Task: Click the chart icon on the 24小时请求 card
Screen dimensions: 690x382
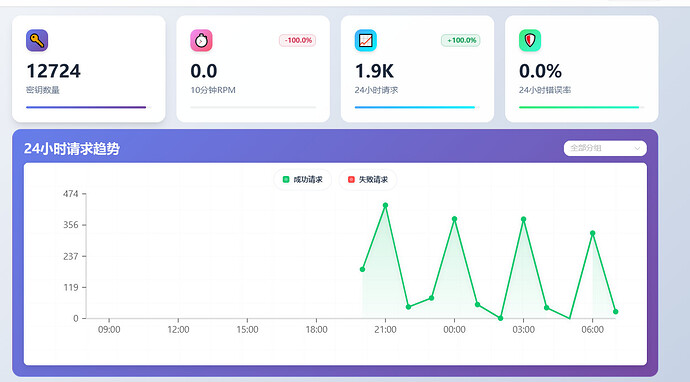Action: [366, 40]
